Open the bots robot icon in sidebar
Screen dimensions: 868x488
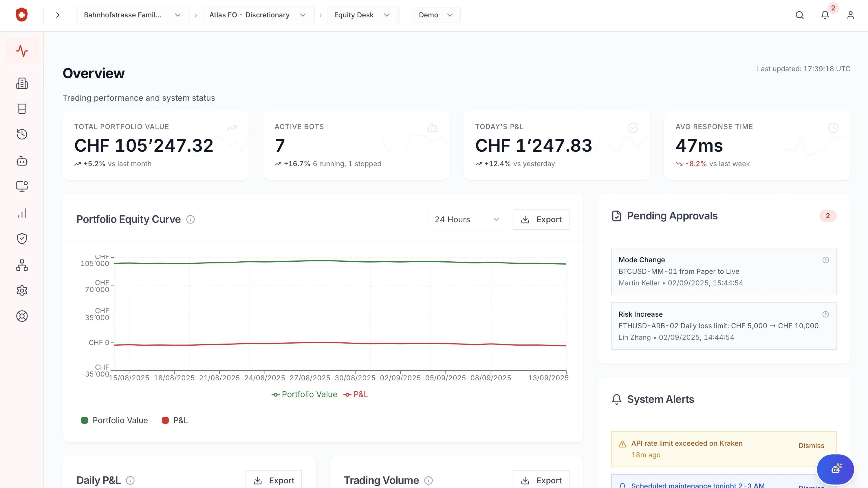click(22, 161)
